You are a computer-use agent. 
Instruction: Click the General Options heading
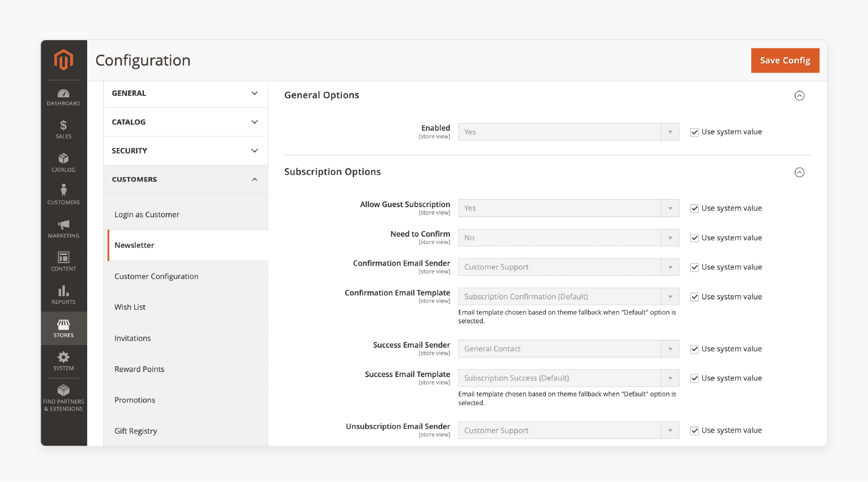[322, 95]
